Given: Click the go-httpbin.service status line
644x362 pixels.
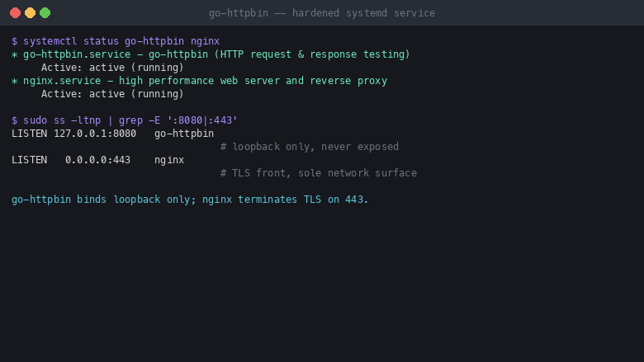Looking at the screenshot, I should [211, 54].
